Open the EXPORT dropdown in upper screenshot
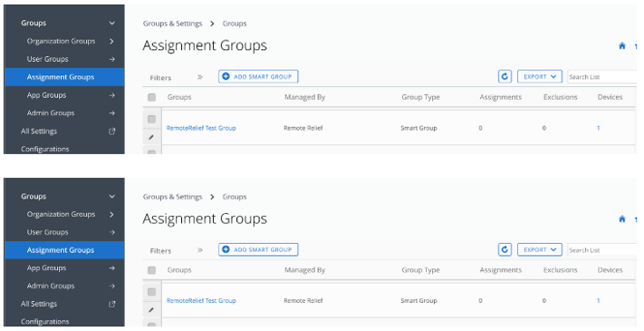This screenshot has height=331, width=644. [x=540, y=76]
